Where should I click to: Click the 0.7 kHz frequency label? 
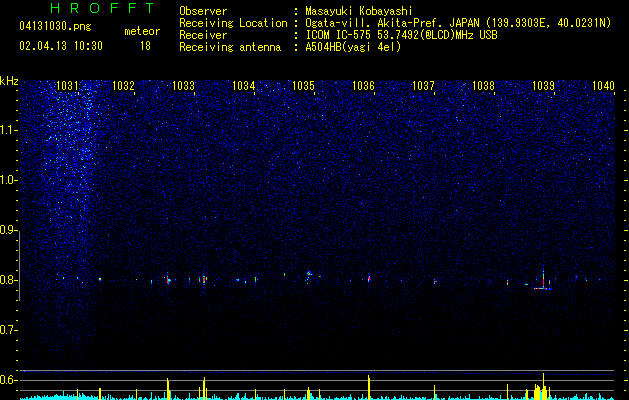9,330
